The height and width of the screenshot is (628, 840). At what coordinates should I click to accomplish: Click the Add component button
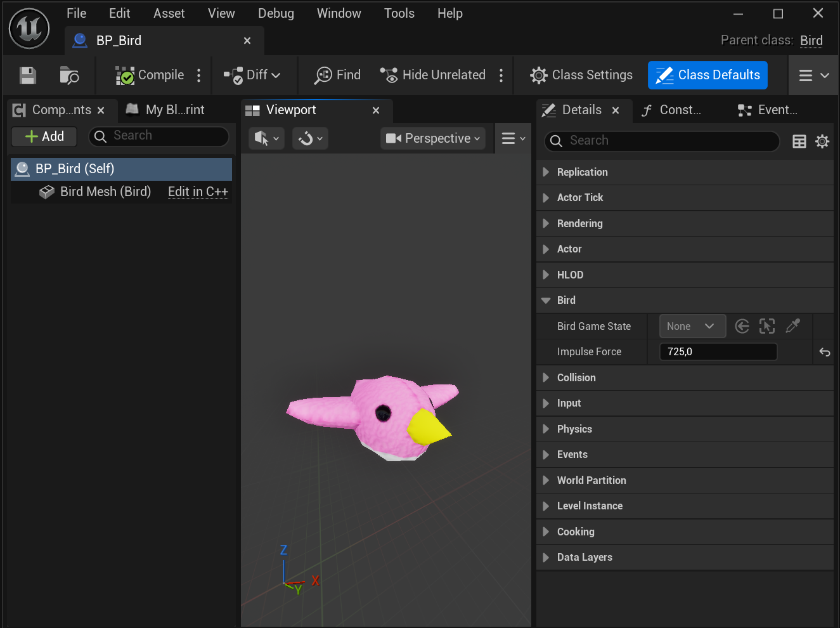coord(44,136)
